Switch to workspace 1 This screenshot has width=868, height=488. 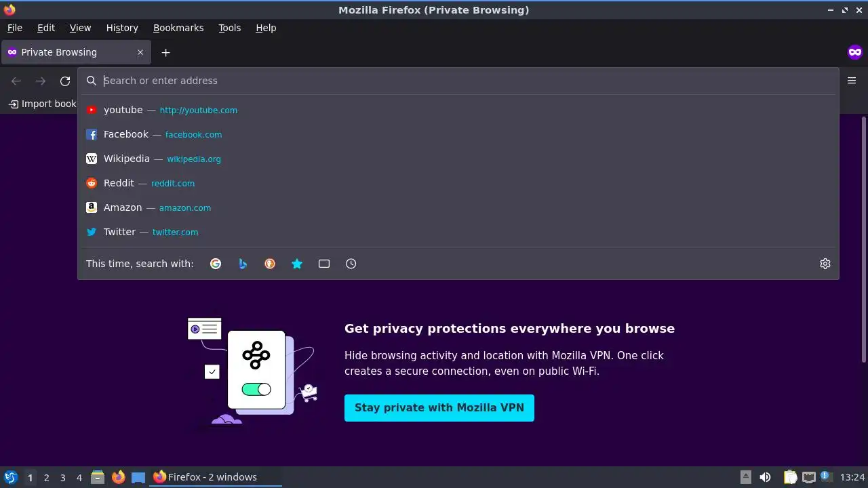30,478
